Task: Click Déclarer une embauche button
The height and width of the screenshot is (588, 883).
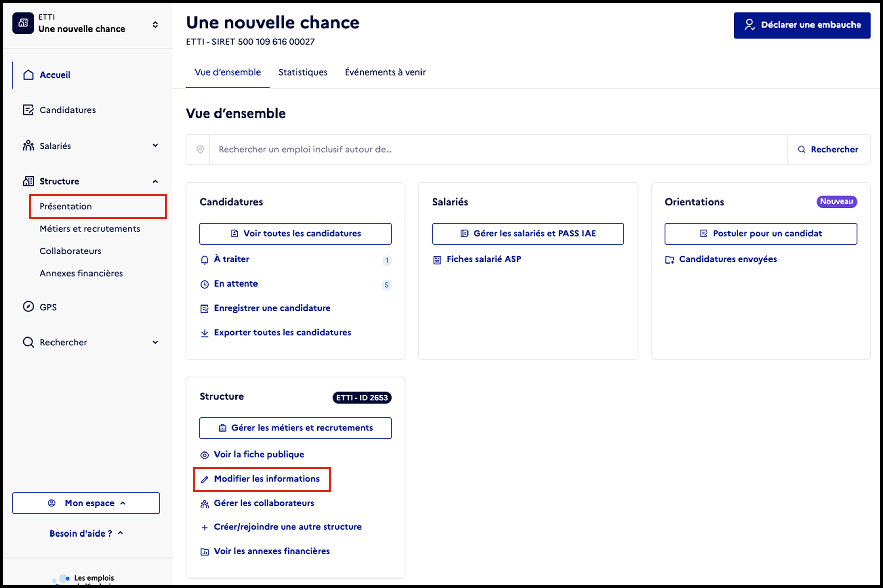Action: point(802,25)
